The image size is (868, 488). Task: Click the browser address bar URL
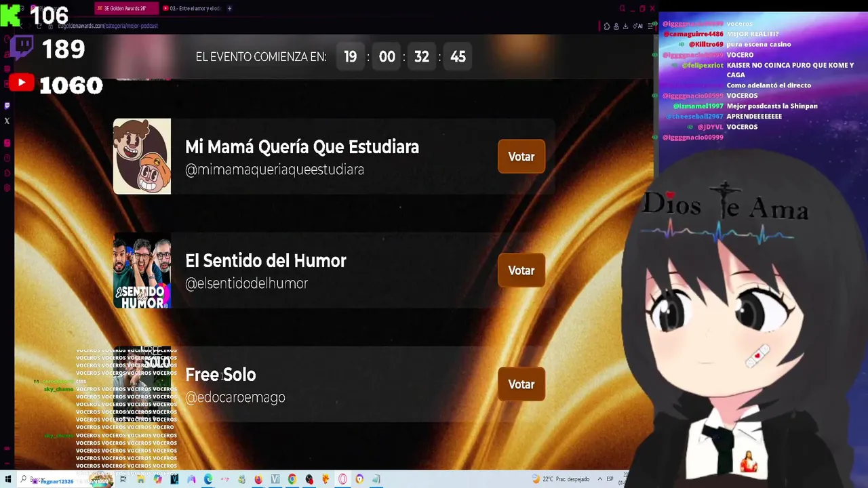[108, 26]
